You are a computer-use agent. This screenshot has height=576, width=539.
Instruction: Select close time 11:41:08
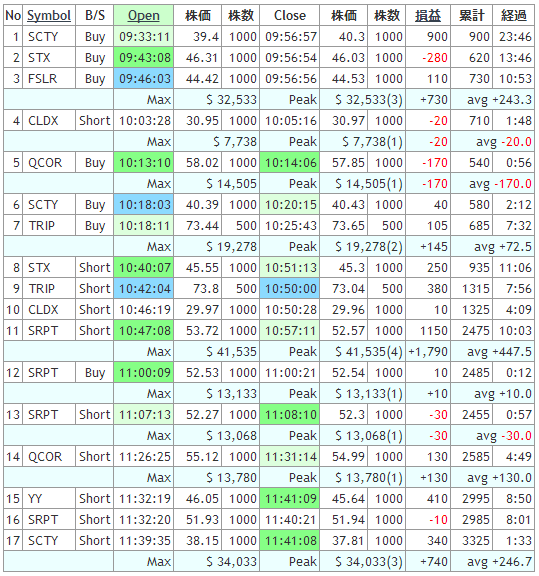click(x=290, y=540)
